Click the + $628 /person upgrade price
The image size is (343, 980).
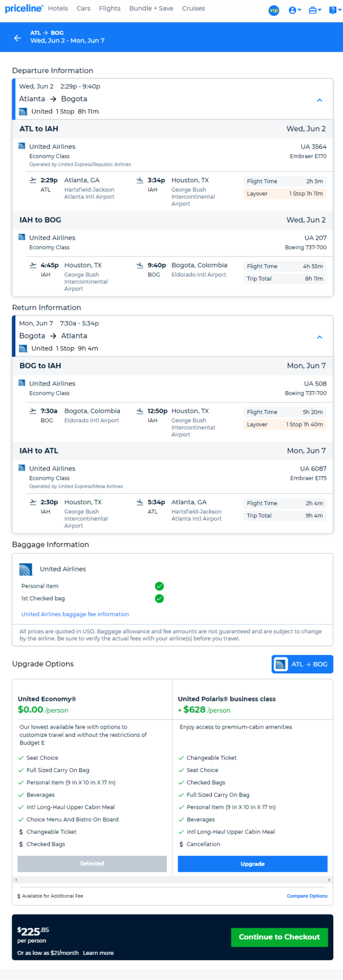[204, 710]
